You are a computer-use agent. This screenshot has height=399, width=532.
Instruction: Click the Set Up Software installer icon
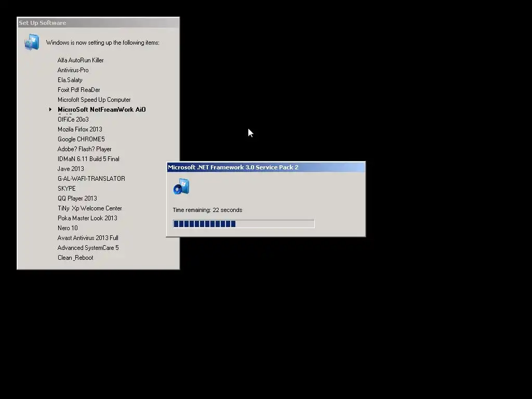pos(32,42)
